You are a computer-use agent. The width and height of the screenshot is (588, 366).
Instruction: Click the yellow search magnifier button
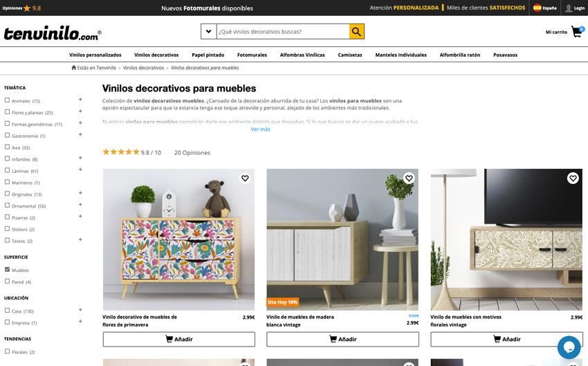[357, 32]
